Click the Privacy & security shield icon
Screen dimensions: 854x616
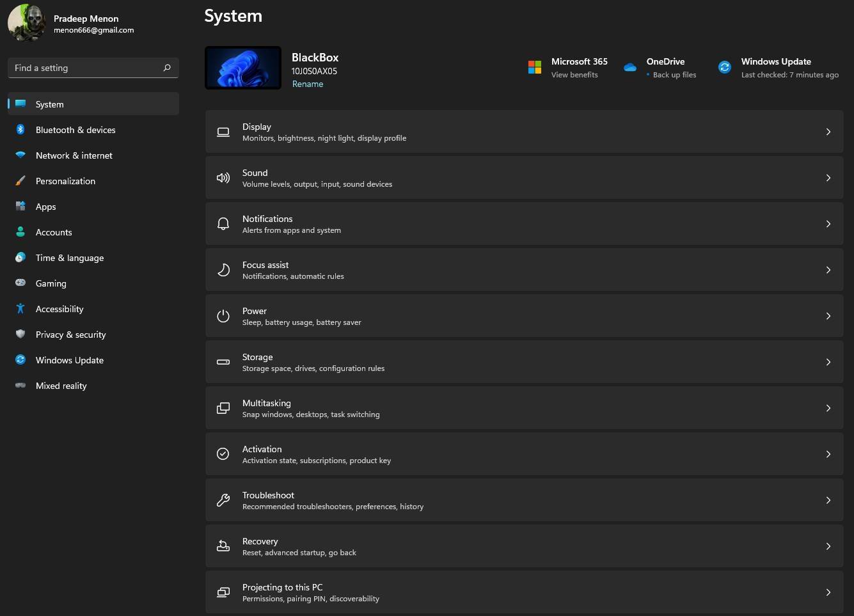point(20,334)
